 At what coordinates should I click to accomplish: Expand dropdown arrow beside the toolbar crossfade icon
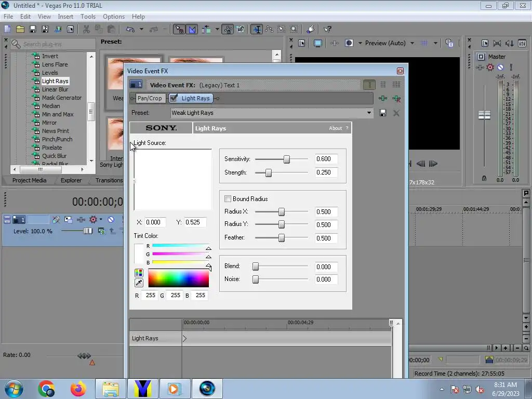coord(217,29)
